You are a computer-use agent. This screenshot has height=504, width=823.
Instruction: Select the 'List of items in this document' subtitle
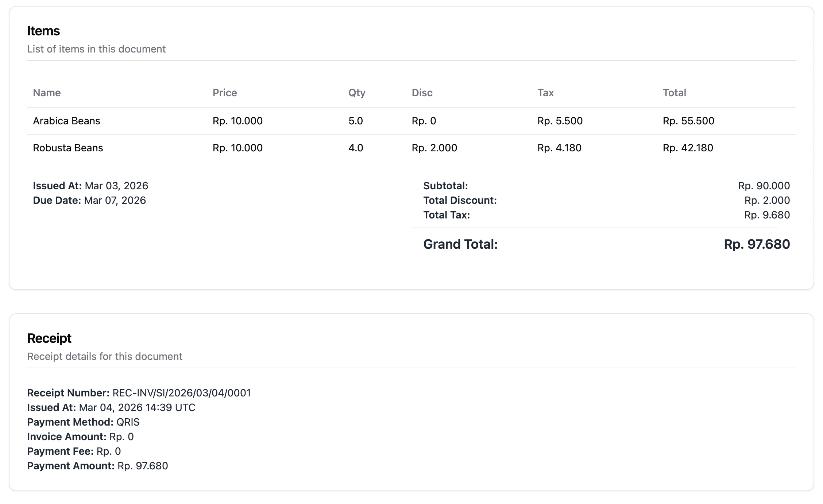pyautogui.click(x=96, y=49)
